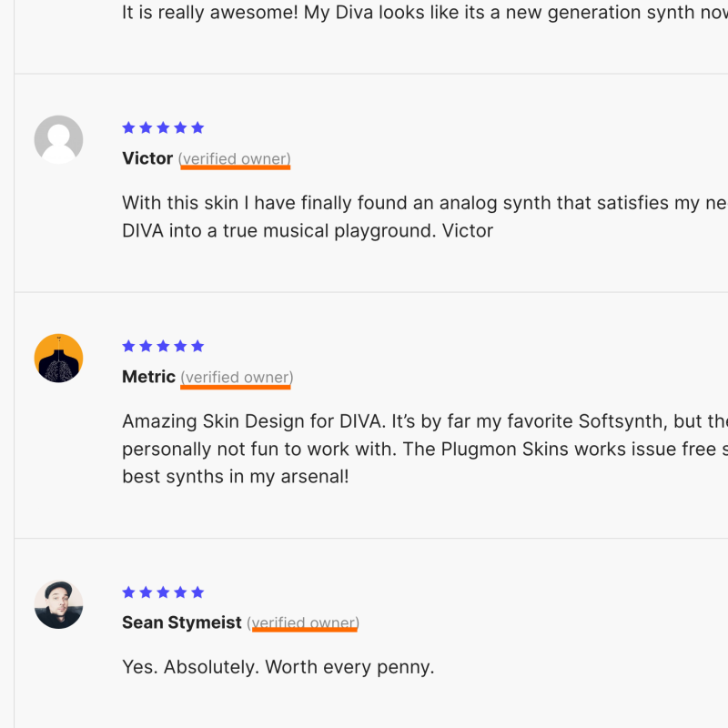
Task: Click Victor's gray default avatar
Action: tap(58, 140)
